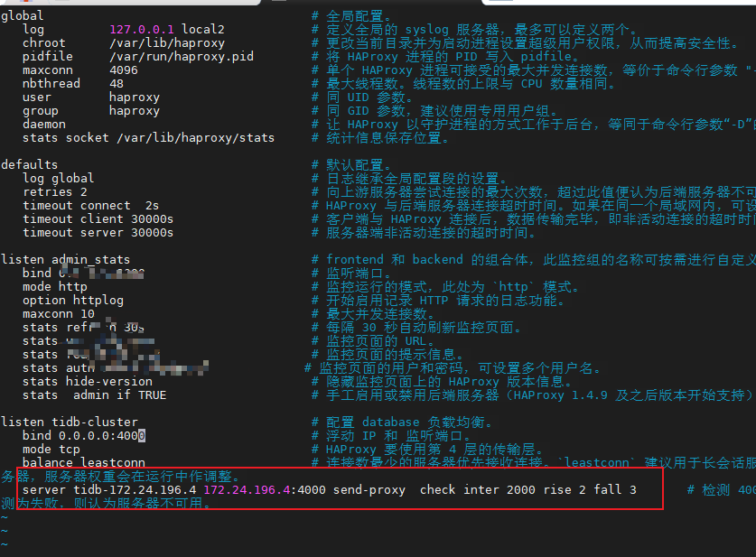Click the 'option httplog' line
Image resolution: width=756 pixels, height=557 pixels.
point(73,301)
